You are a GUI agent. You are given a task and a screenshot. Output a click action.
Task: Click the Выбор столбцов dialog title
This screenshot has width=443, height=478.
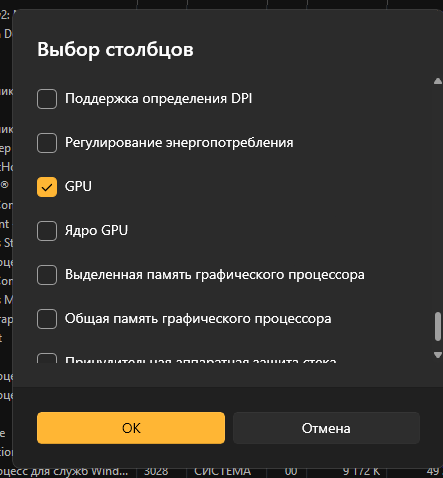tap(115, 50)
